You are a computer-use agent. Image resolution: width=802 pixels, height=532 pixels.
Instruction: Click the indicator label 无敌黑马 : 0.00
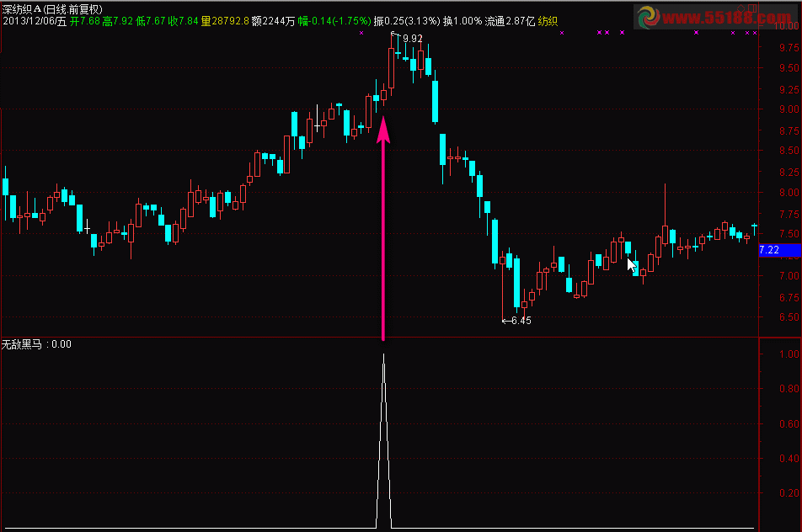(36, 344)
